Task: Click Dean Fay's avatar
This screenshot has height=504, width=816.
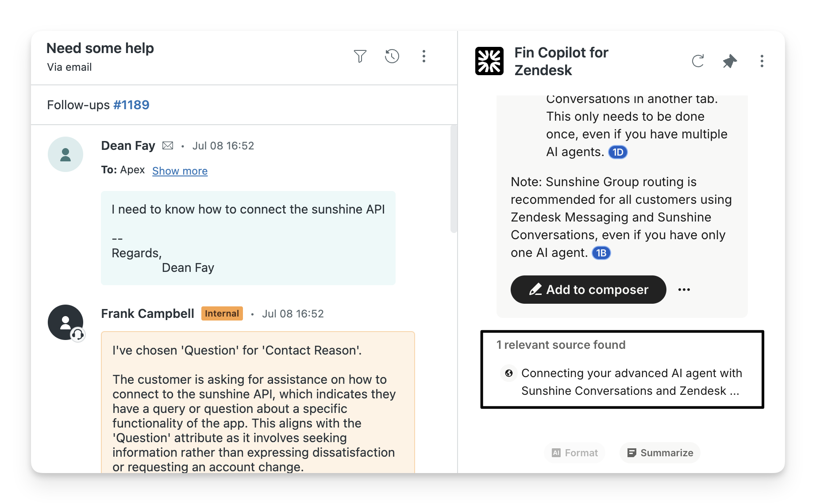Action: pyautogui.click(x=65, y=154)
